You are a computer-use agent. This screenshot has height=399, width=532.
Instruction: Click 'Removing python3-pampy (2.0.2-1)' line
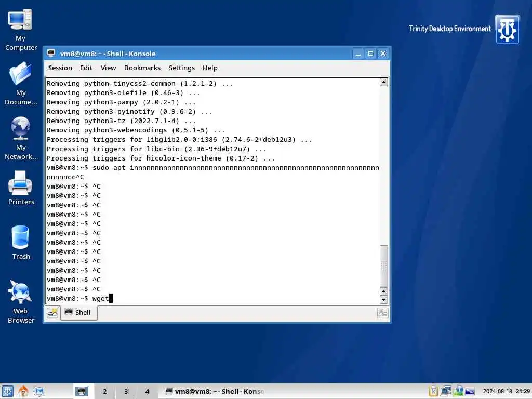point(121,102)
